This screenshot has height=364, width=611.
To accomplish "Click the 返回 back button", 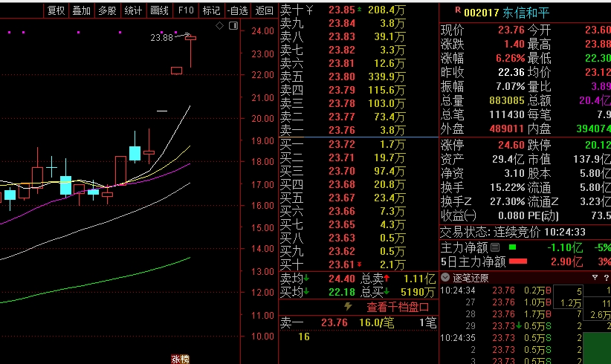I will 264,10.
